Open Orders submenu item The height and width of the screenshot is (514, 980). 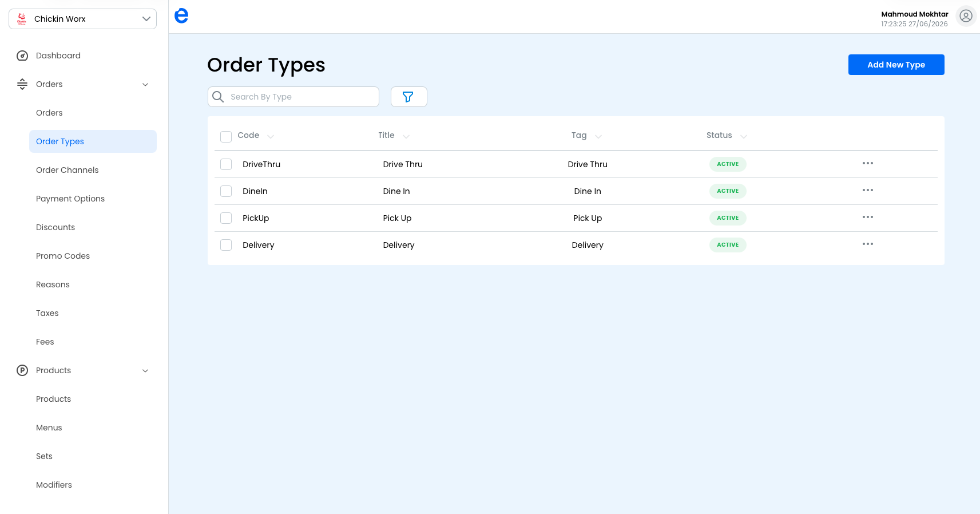point(49,113)
